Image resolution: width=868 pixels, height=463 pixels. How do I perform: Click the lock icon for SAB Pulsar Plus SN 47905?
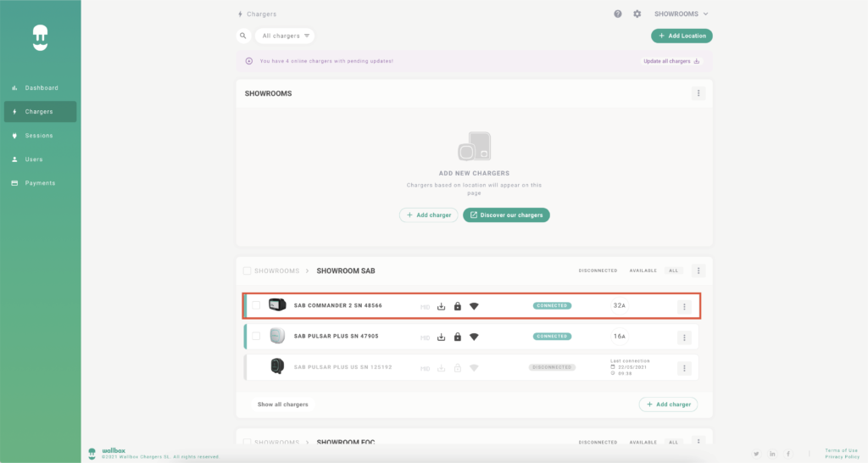tap(457, 337)
